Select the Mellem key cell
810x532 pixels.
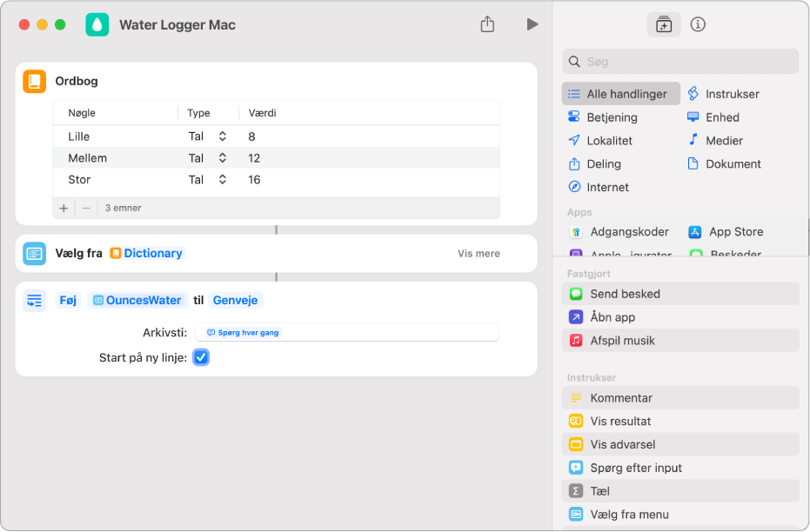87,158
